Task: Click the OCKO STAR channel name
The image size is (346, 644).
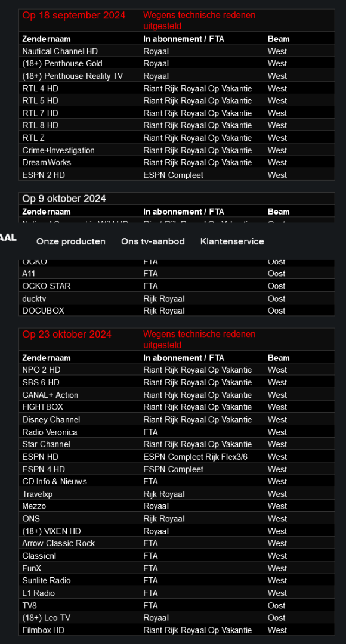Action: 47,286
